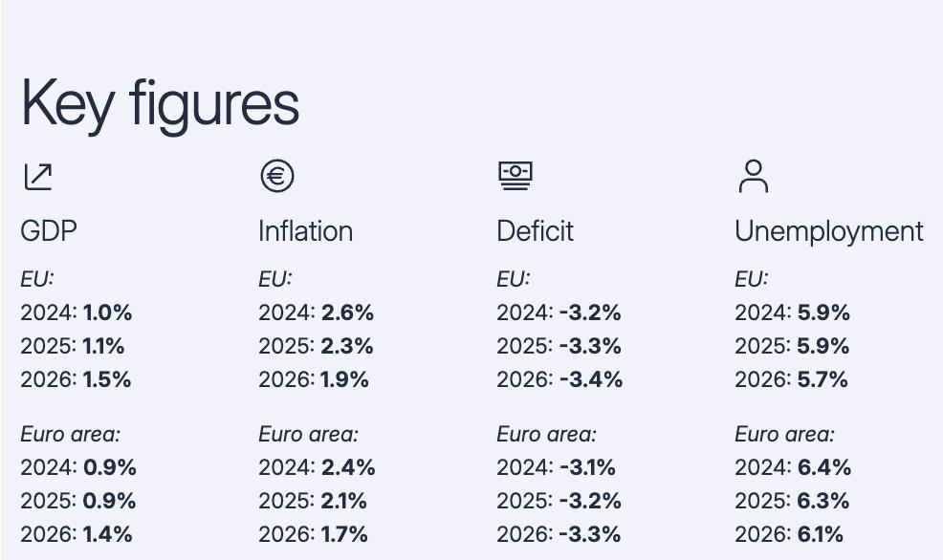Image resolution: width=943 pixels, height=560 pixels.
Task: Click EU 2024 inflation value 2.6%
Action: click(x=347, y=312)
